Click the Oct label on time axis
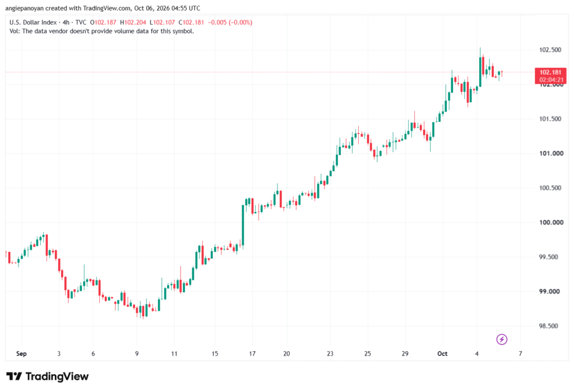 (442, 353)
